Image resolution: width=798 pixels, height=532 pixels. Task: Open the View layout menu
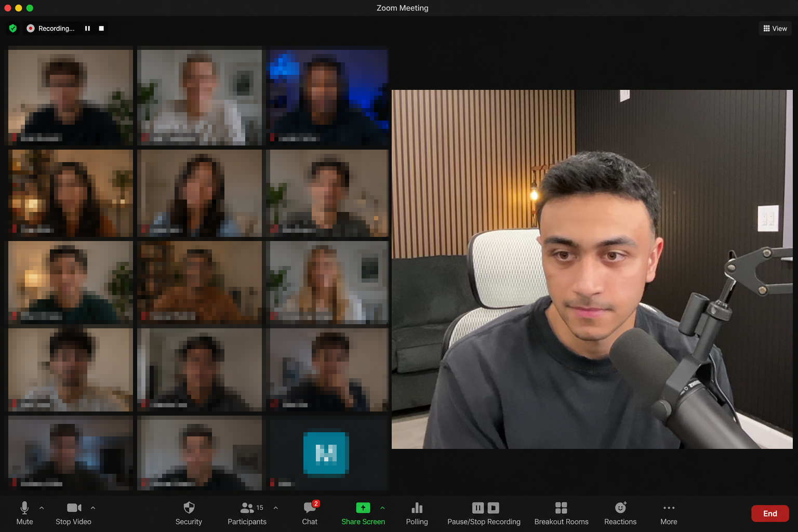[775, 29]
